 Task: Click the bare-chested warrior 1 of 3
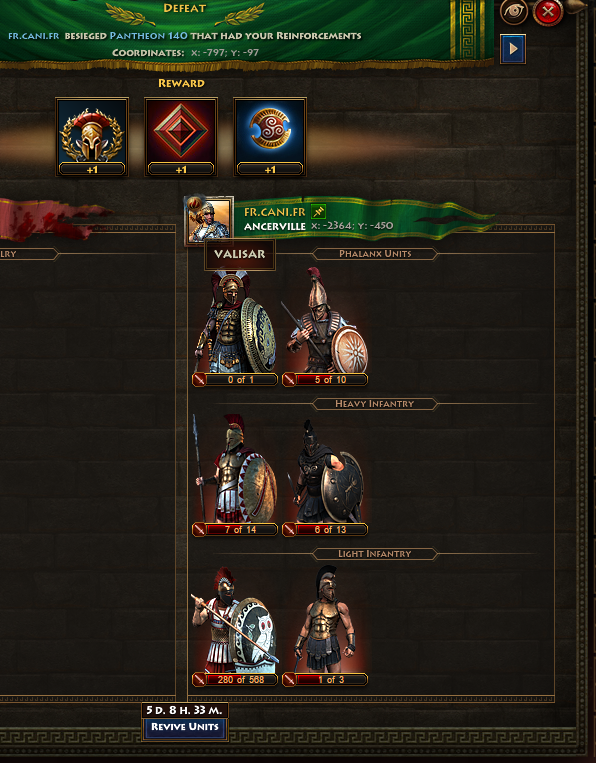tap(325, 626)
